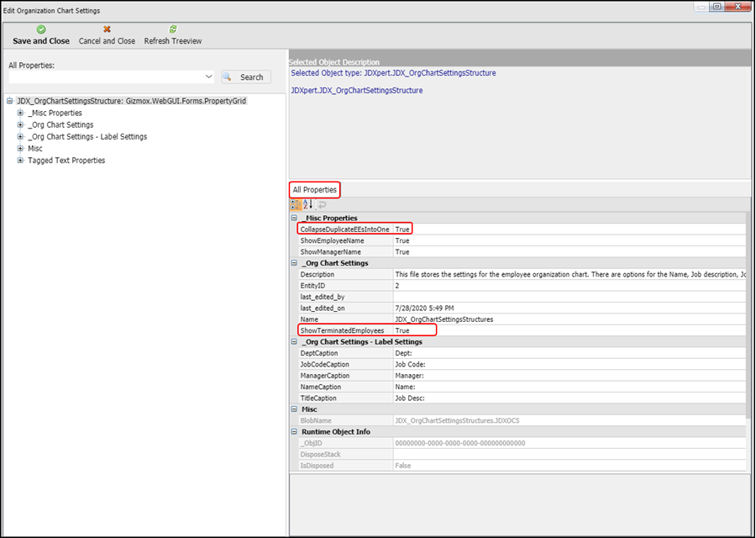Select the CollapseDuplicateEEsIntoOne value True
Image resolution: width=756 pixels, height=538 pixels.
(402, 229)
